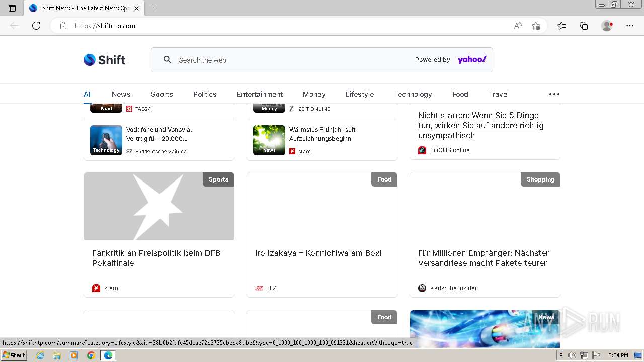Click the Sports card star image

click(x=159, y=206)
